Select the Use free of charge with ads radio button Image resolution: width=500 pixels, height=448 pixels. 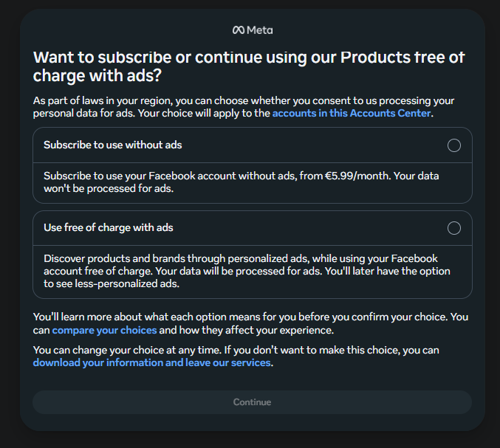(453, 228)
